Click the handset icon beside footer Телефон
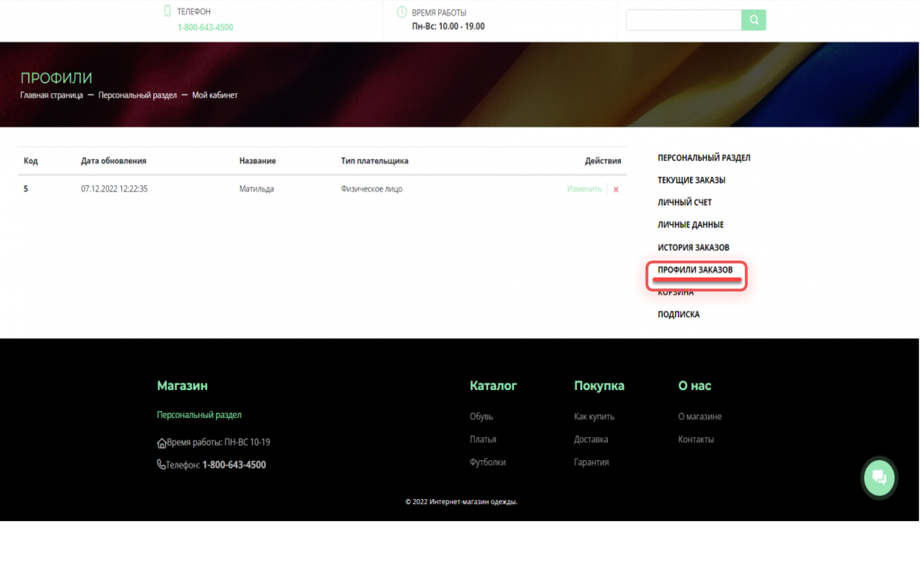The image size is (924, 584). pyautogui.click(x=161, y=465)
